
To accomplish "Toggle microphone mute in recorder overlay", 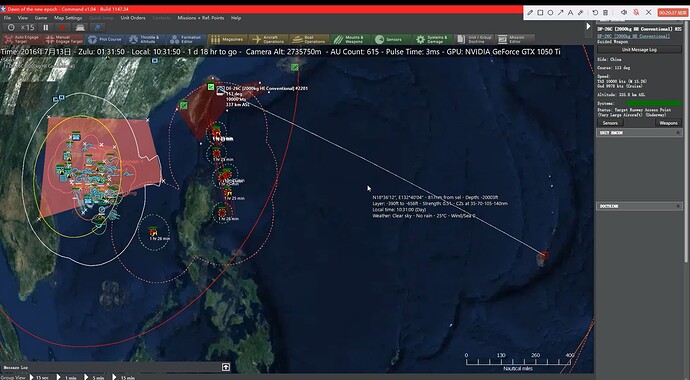I will coord(636,12).
